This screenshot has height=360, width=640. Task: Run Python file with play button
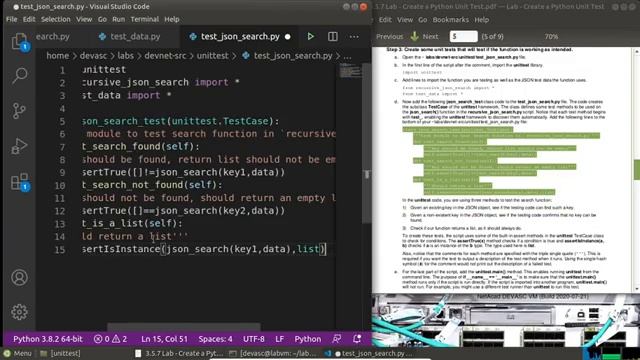tap(311, 37)
